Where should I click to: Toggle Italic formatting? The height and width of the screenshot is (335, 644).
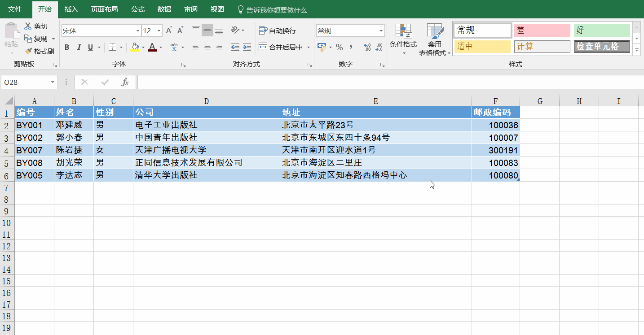[79, 48]
